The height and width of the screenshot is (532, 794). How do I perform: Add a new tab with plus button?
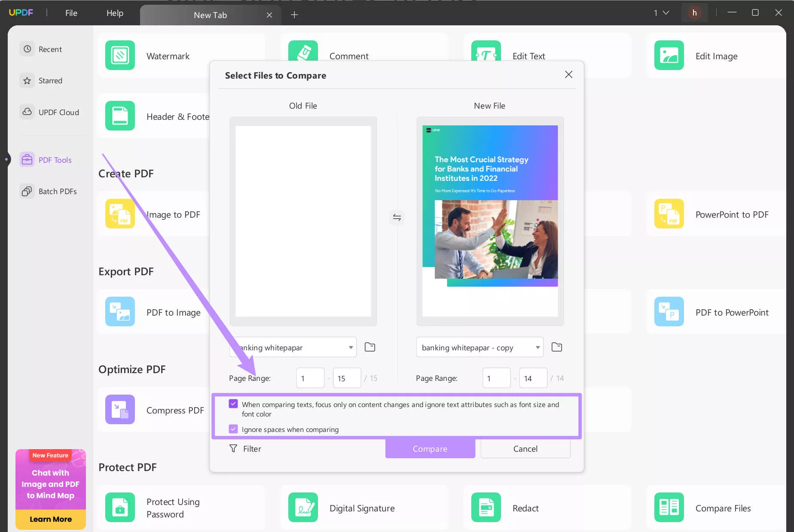click(x=294, y=15)
